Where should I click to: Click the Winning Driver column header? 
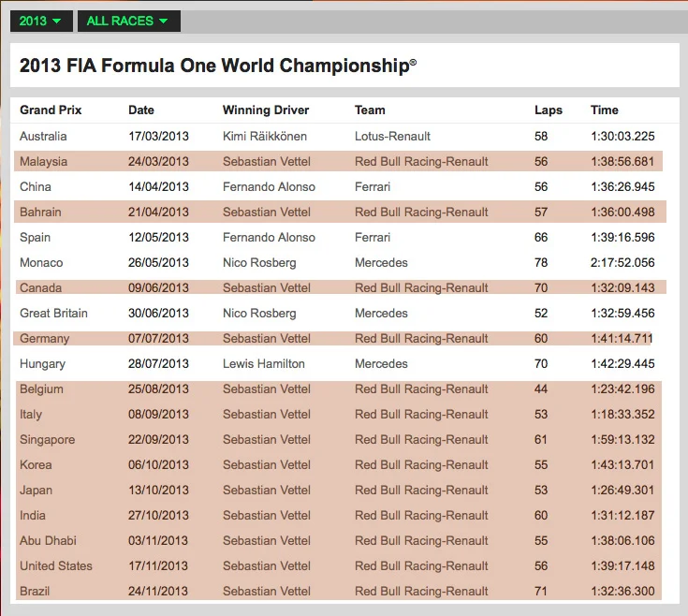[266, 110]
